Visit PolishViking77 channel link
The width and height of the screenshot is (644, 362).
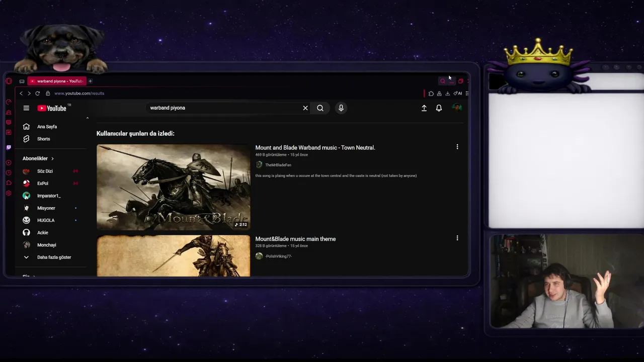click(278, 256)
